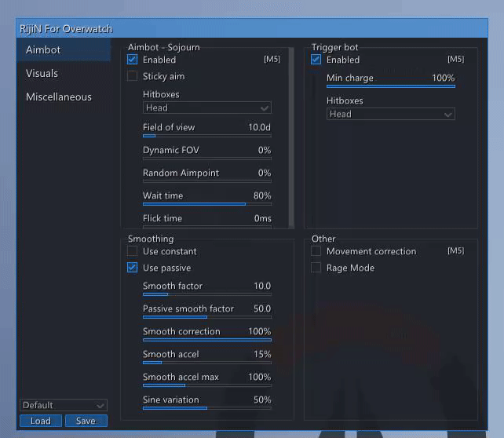Click the Flick time slider
Image resolution: width=504 pixels, height=438 pixels.
point(207,227)
